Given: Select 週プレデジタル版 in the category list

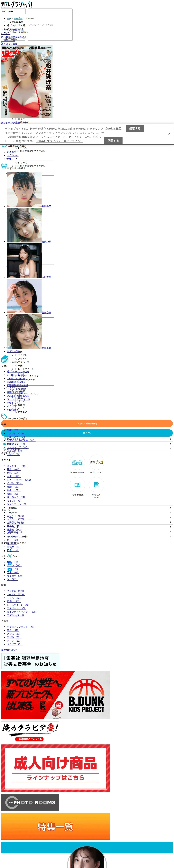Looking at the screenshot, I should pyautogui.click(x=16, y=25).
